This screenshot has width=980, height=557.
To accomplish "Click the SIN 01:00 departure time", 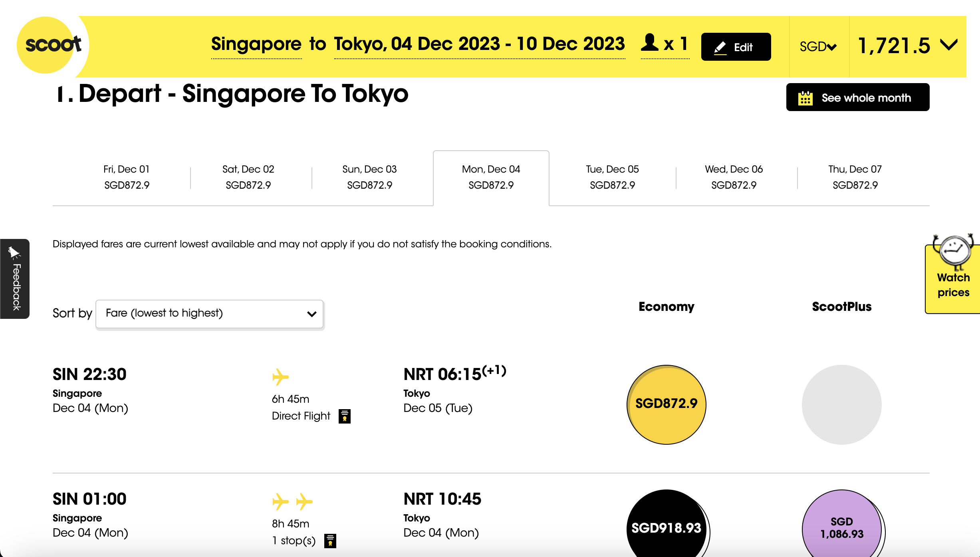I will [89, 499].
